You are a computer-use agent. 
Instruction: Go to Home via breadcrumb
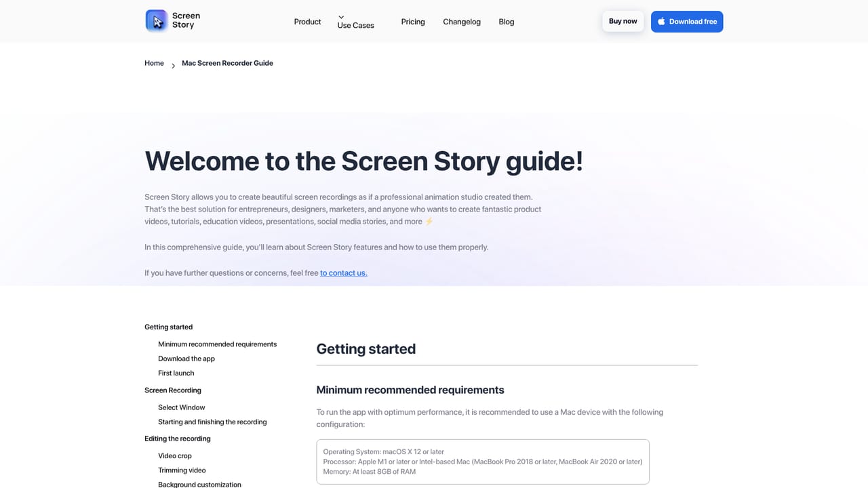[154, 63]
